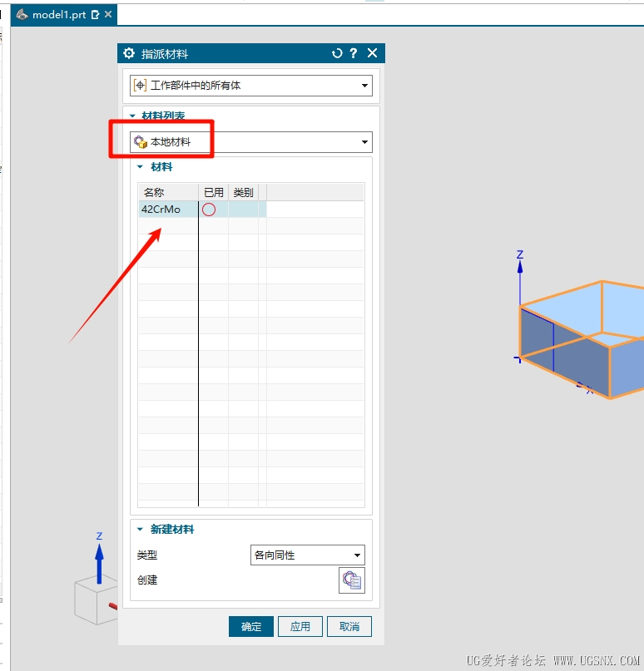Screen dimensions: 644x671
Task: Click the red circle used-status icon
Action: [209, 210]
